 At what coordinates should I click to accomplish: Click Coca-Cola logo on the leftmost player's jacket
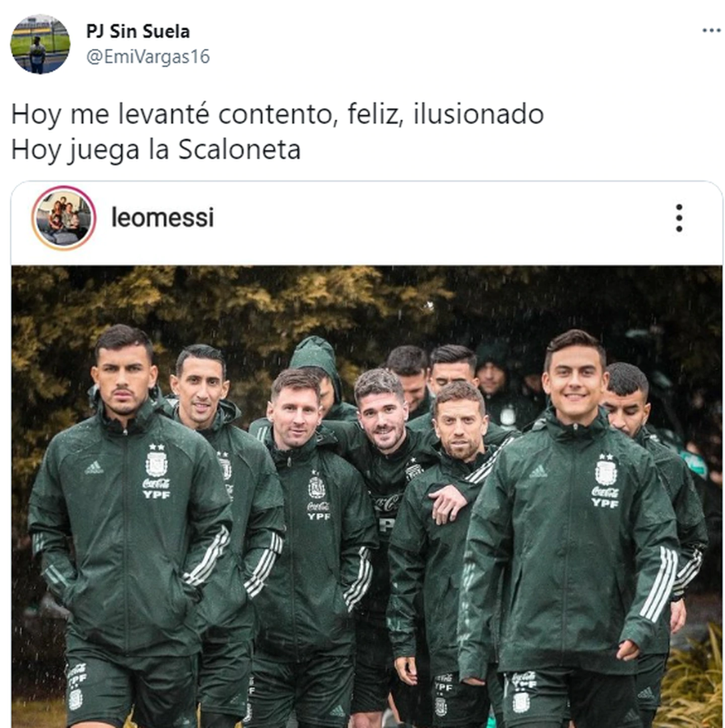coord(156,483)
